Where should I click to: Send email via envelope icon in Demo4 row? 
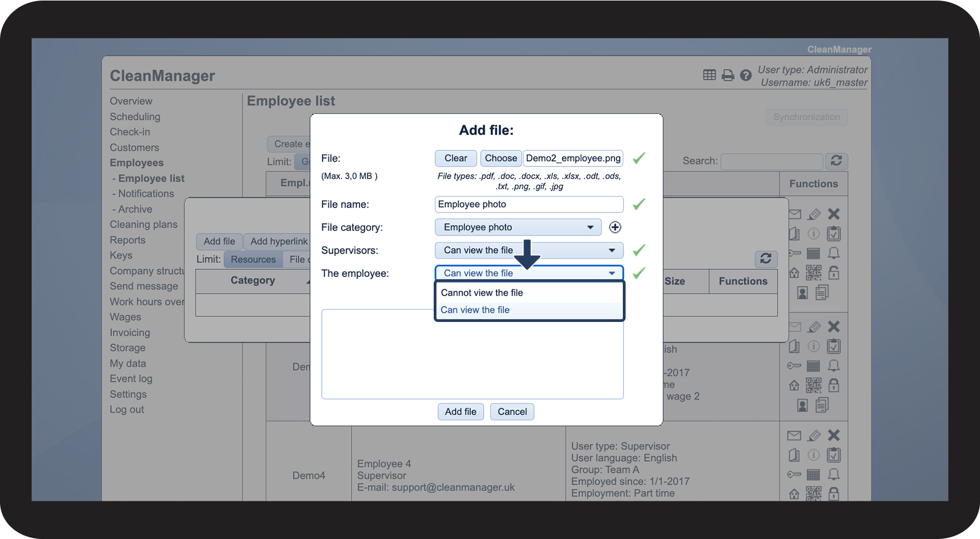tap(794, 436)
